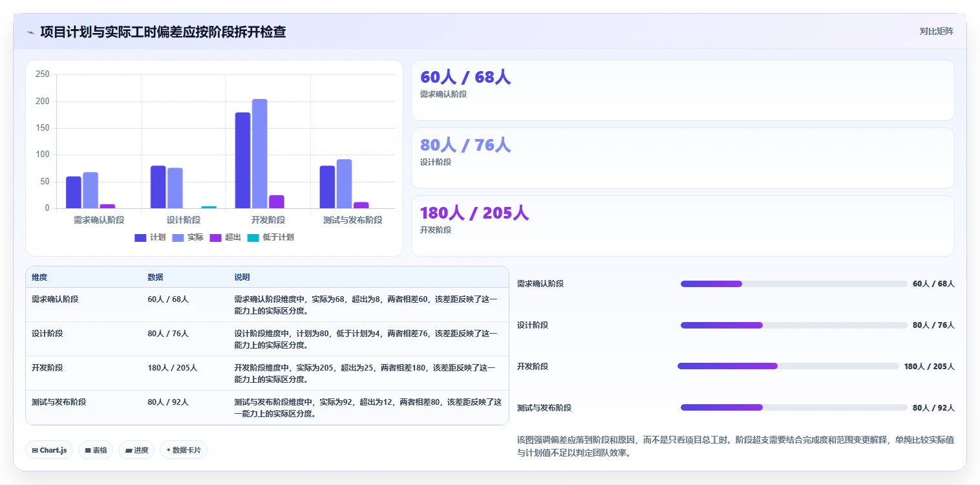Select the 设计阶段 table row cell
The height and width of the screenshot is (485, 980).
pyautogui.click(x=47, y=334)
